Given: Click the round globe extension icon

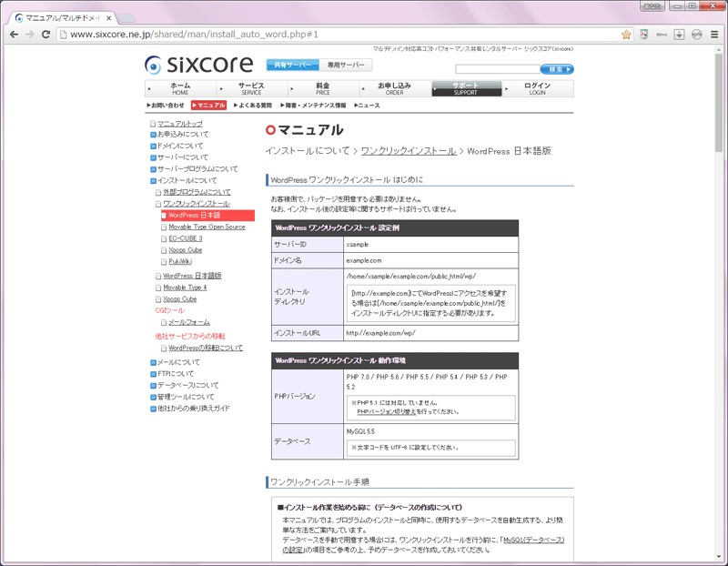Looking at the screenshot, I should tap(697, 35).
